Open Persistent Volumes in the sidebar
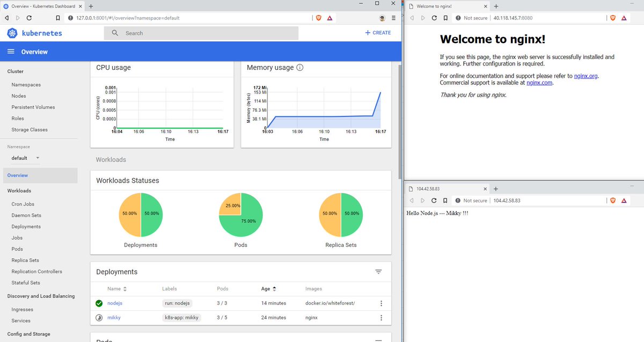The width and height of the screenshot is (644, 342). click(33, 107)
